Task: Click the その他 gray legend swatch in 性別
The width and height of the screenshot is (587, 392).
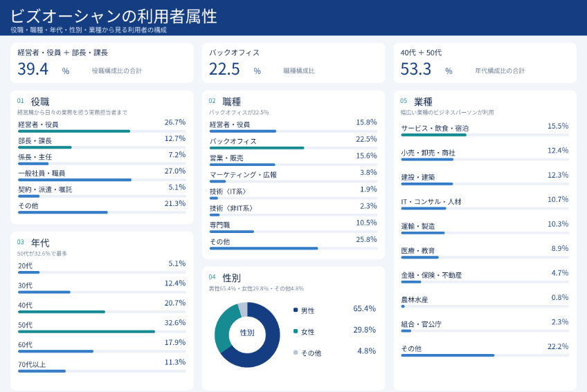Action: pyautogui.click(x=296, y=353)
